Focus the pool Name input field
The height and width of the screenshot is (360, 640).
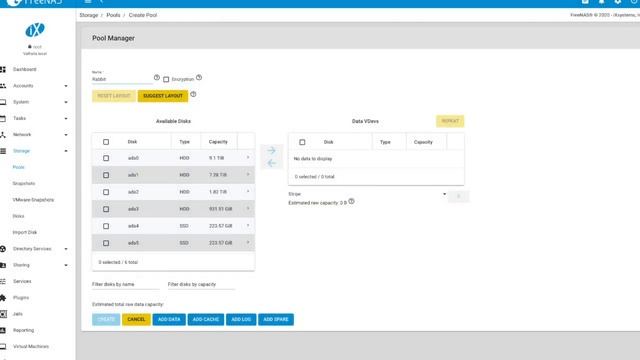pos(122,79)
